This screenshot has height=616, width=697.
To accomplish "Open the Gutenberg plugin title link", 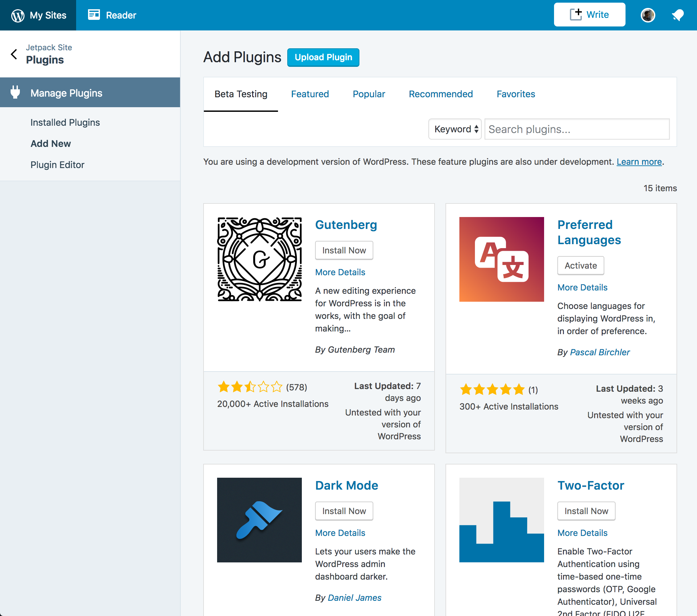I will click(346, 225).
